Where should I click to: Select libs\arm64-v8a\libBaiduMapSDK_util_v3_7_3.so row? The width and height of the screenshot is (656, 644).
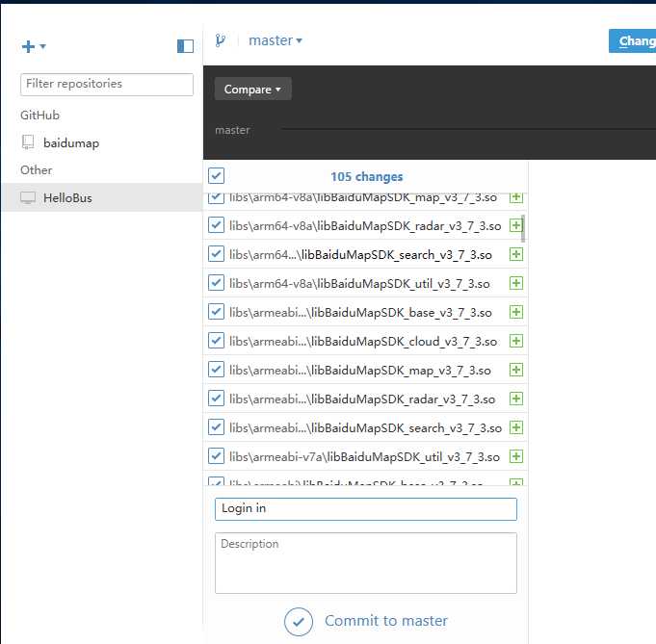[365, 283]
